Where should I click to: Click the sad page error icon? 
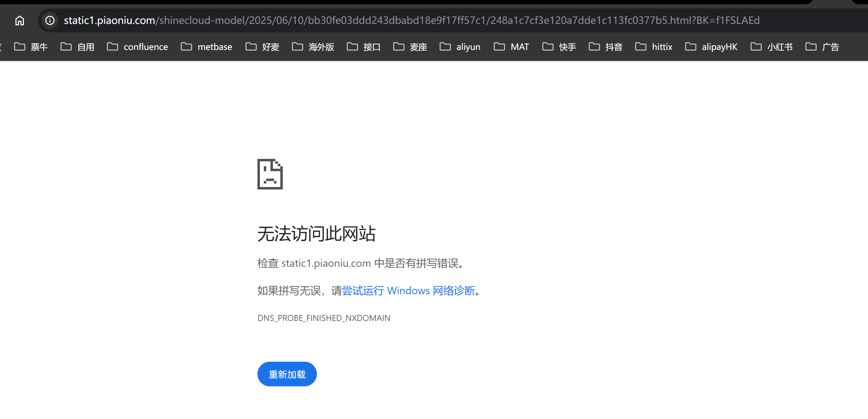tap(270, 174)
